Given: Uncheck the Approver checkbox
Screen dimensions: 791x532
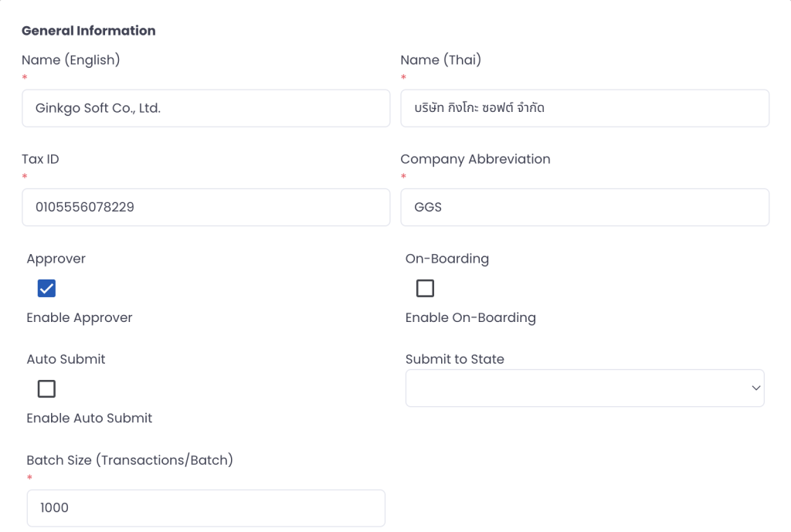Looking at the screenshot, I should click(46, 289).
